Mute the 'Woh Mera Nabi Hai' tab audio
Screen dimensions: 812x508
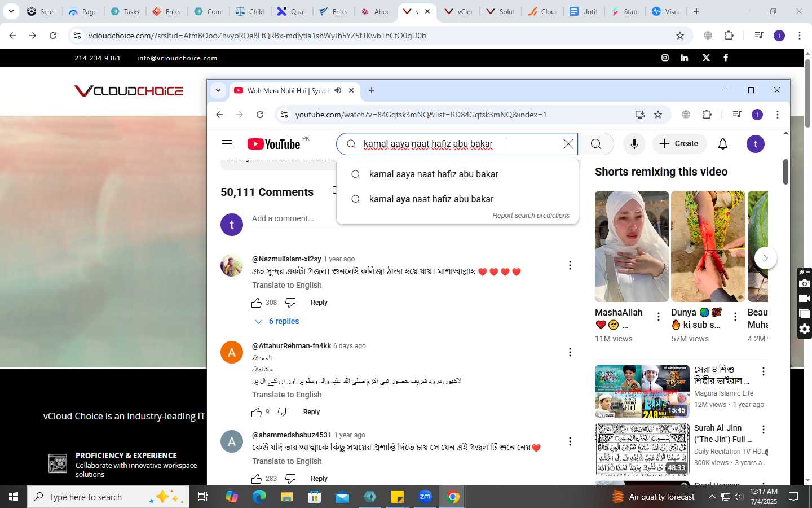[338, 90]
